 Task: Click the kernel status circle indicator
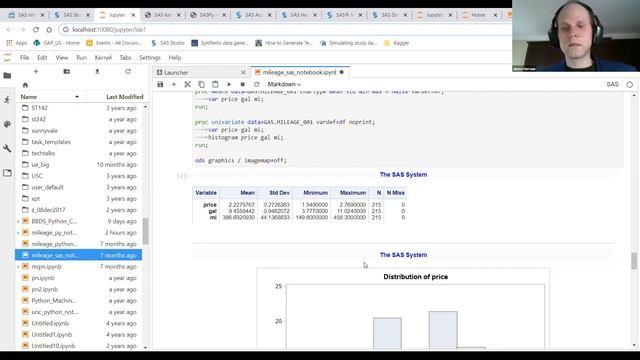coord(629,84)
